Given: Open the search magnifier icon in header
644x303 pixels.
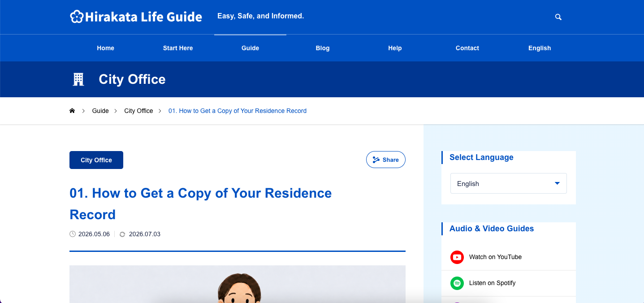Looking at the screenshot, I should point(558,17).
